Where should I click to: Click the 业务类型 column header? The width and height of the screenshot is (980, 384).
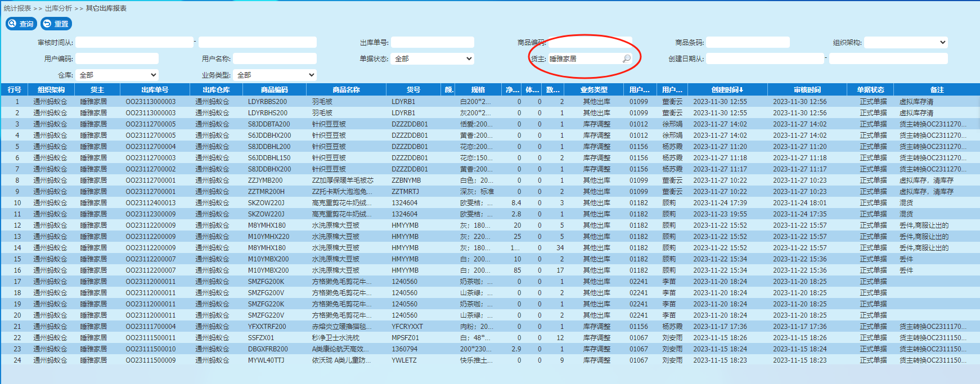coord(594,89)
